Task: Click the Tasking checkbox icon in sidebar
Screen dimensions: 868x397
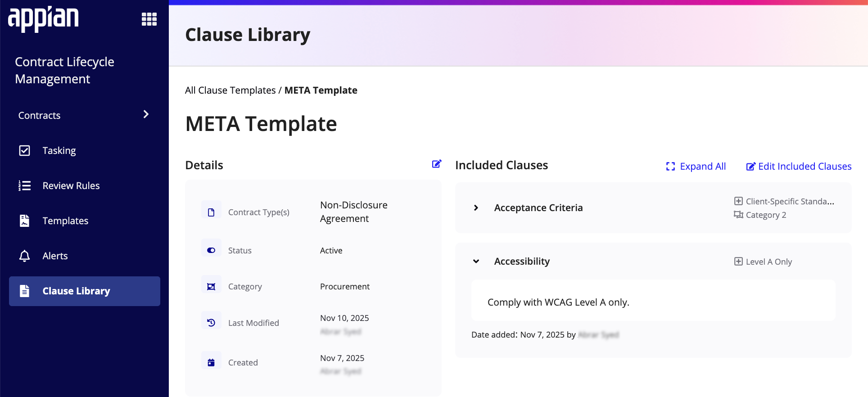Action: (x=25, y=150)
